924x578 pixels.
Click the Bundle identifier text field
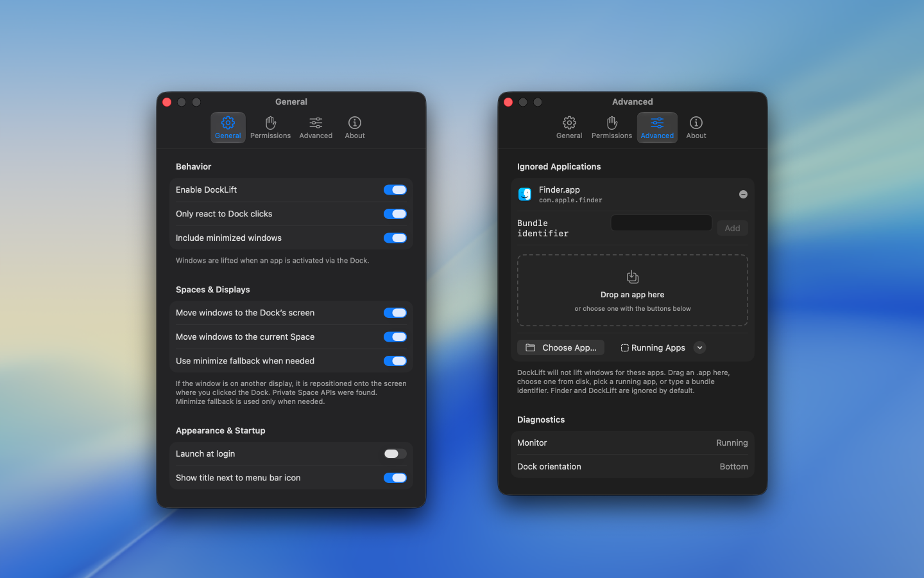(662, 223)
